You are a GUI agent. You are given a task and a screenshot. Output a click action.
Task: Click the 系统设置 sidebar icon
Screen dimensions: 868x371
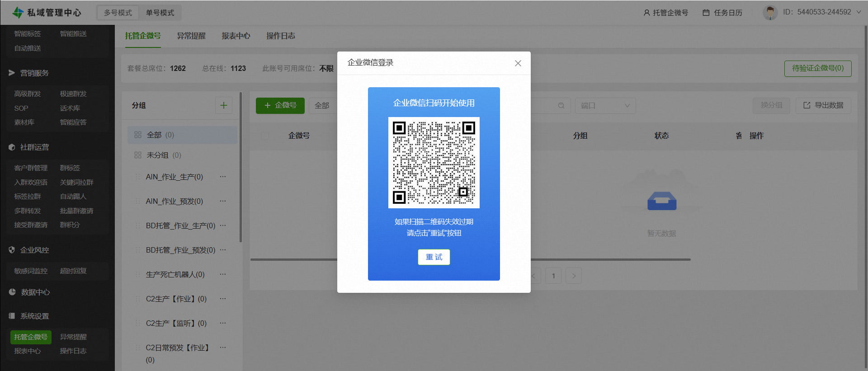[12, 316]
